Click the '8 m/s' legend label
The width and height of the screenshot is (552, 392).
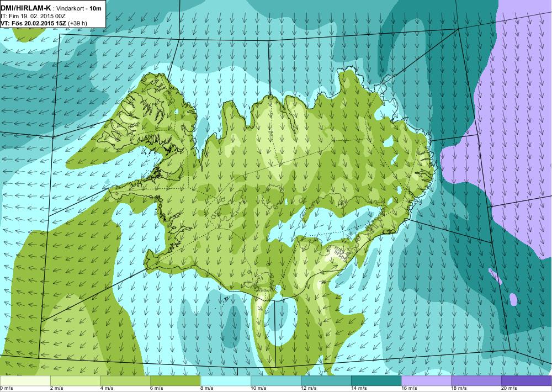tap(208, 389)
